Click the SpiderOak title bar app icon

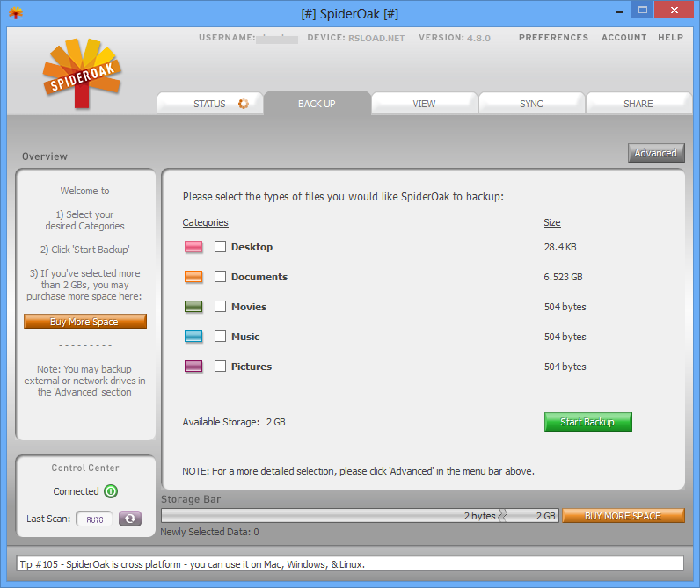(x=16, y=13)
